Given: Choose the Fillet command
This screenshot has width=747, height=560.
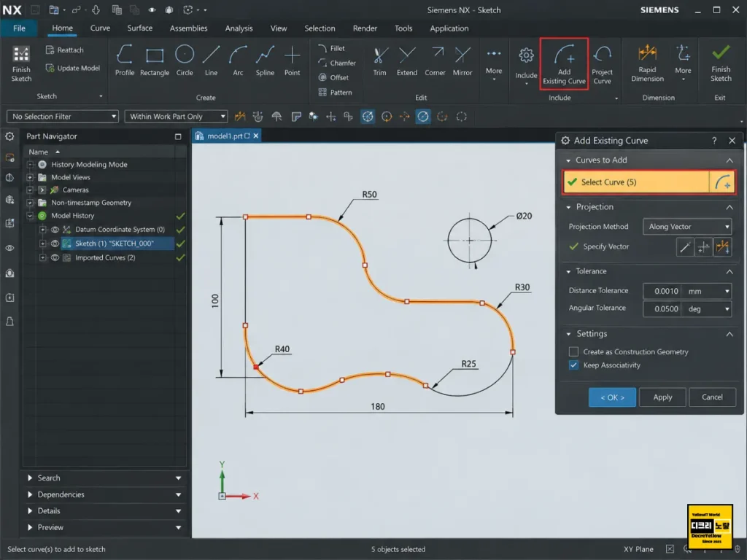Looking at the screenshot, I should 332,48.
